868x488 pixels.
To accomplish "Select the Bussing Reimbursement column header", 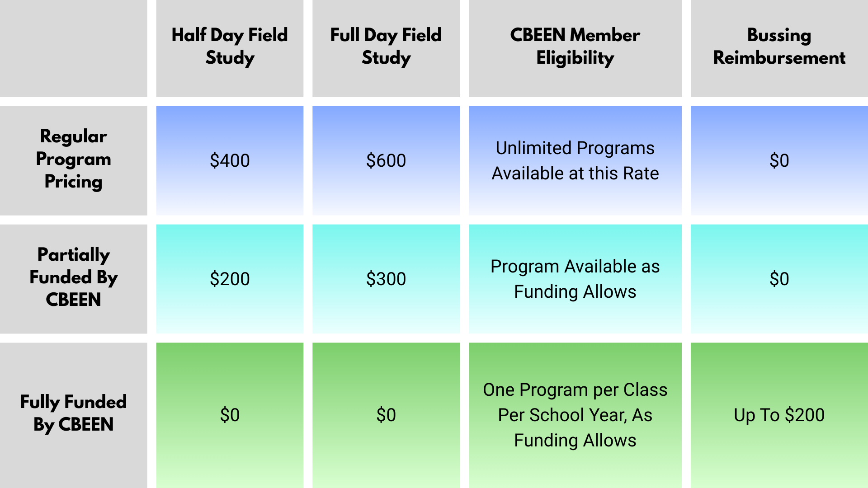I will pyautogui.click(x=779, y=47).
